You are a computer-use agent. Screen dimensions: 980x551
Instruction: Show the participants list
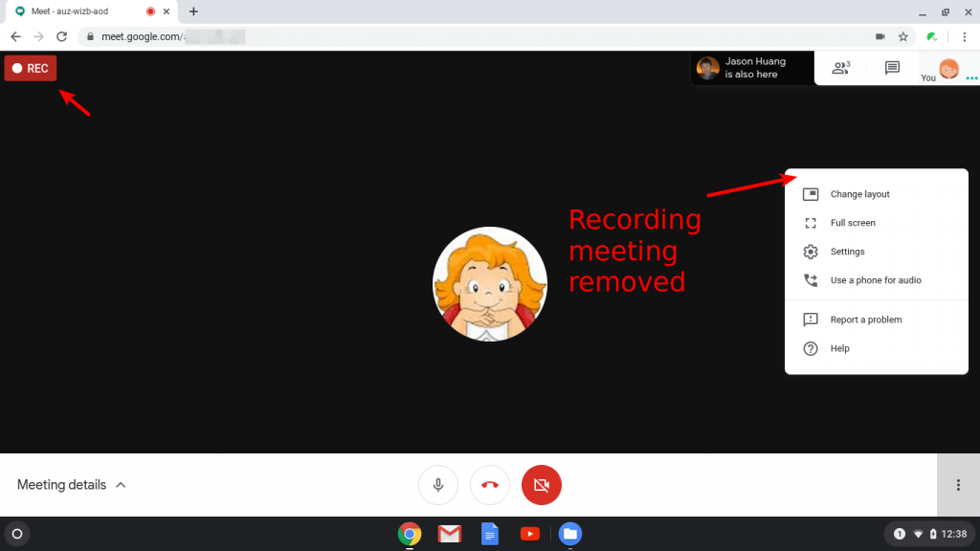click(x=841, y=68)
